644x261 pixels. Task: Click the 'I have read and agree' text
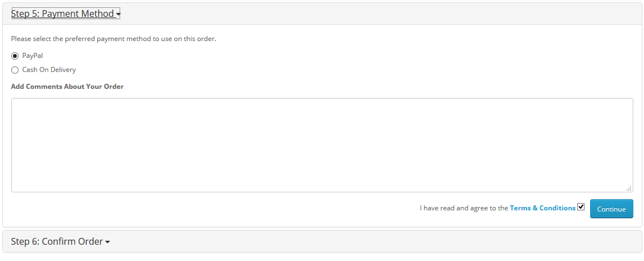[464, 208]
